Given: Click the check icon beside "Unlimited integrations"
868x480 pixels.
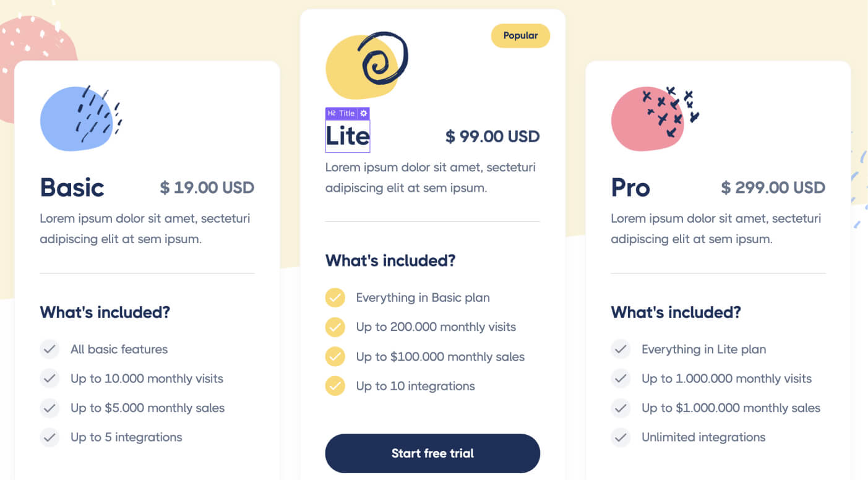Looking at the screenshot, I should [x=621, y=437].
